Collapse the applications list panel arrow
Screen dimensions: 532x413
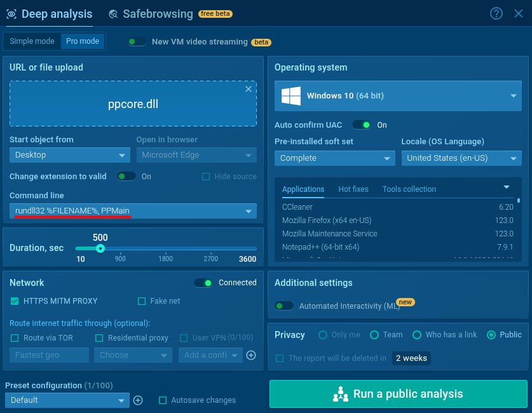507,187
